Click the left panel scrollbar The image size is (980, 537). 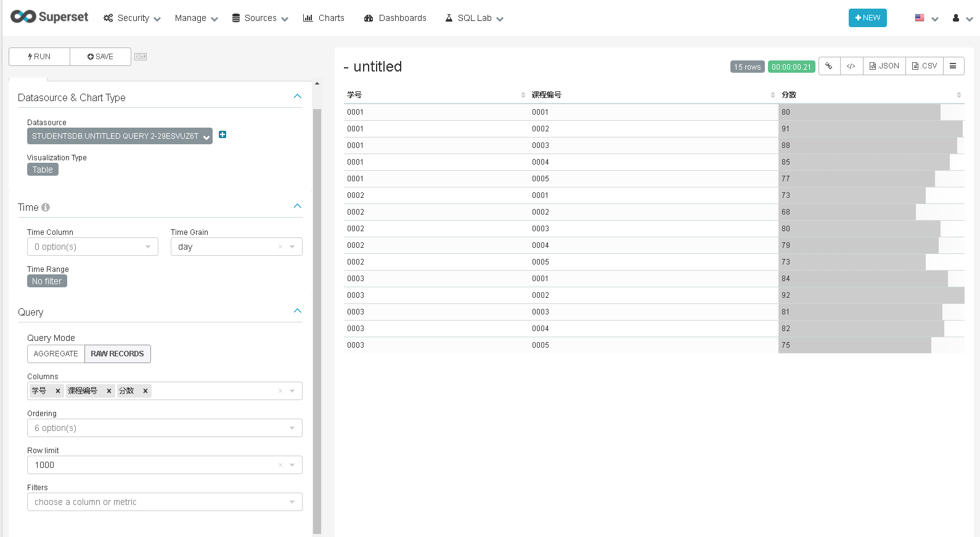(x=317, y=321)
